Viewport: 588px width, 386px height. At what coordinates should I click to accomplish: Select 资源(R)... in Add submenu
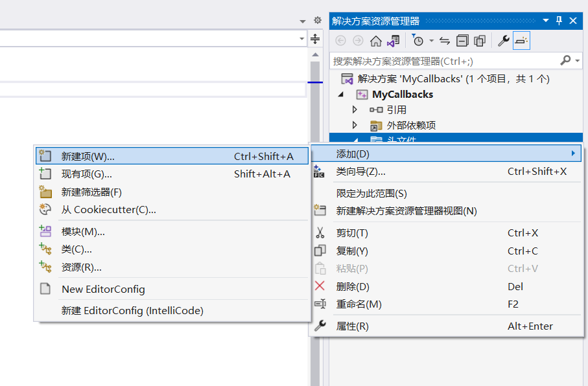(x=172, y=267)
